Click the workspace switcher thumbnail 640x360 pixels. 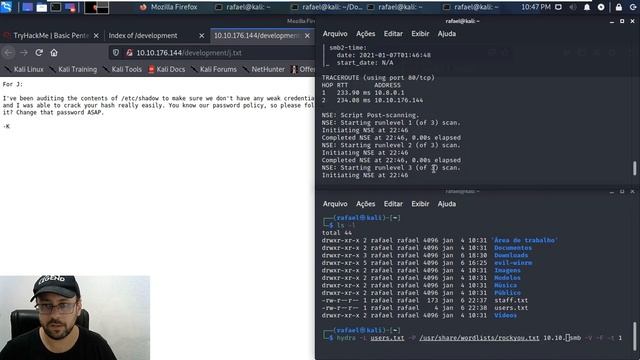tap(97, 7)
